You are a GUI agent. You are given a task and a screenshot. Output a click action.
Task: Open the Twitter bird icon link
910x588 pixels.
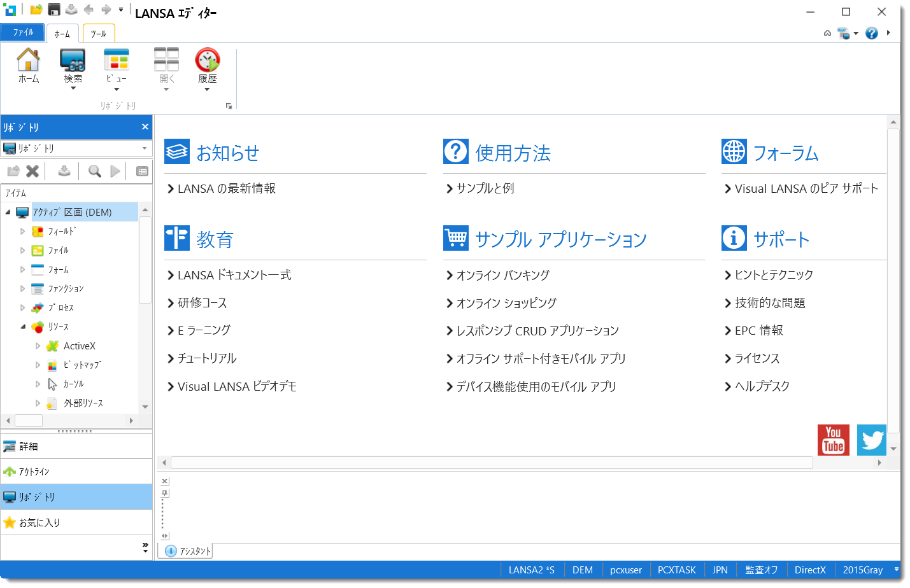point(872,440)
